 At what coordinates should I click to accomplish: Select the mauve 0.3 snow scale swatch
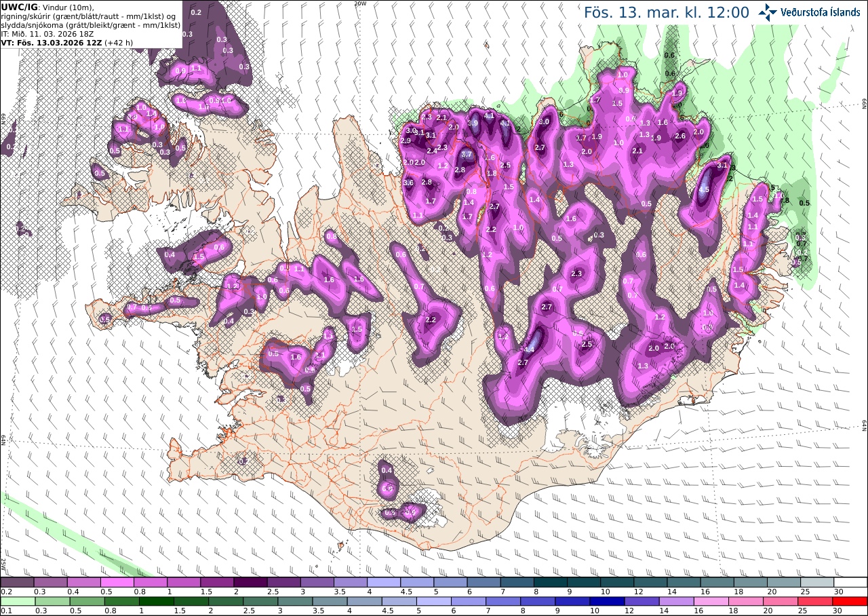point(50,582)
